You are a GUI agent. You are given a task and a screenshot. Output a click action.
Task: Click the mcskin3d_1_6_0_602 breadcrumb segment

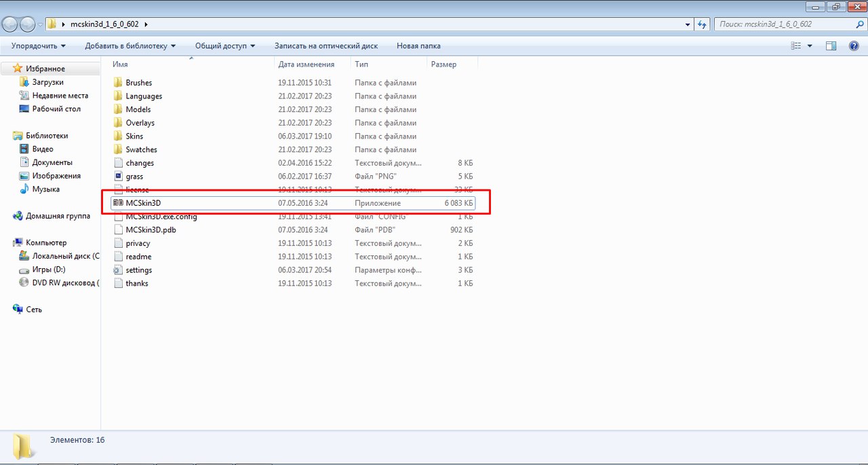(x=104, y=24)
